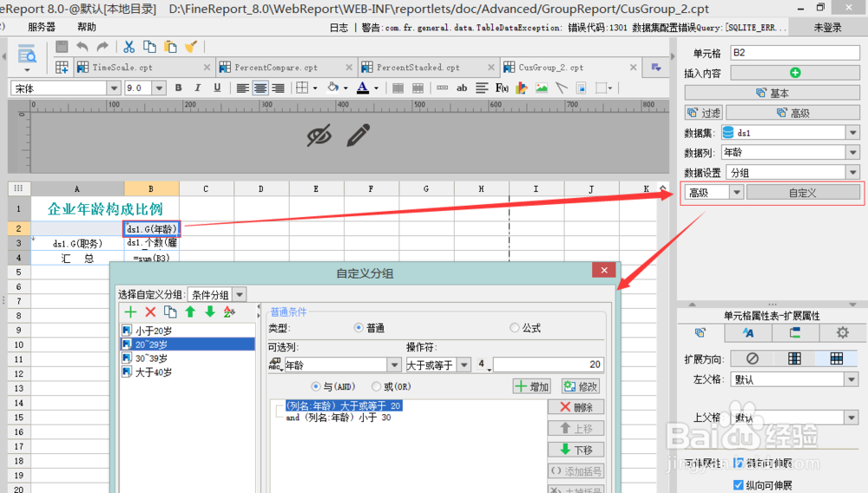868x493 pixels.
Task: Click the Cut scissors icon
Action: (x=129, y=47)
